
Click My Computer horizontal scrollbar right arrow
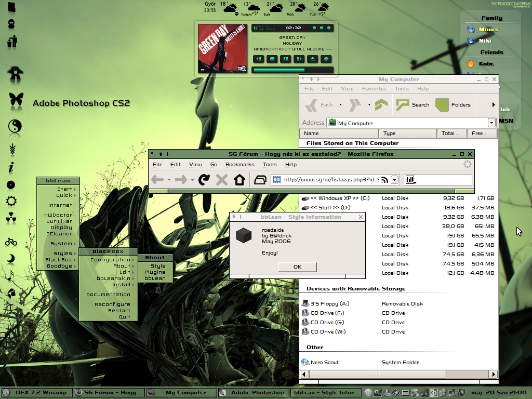coord(494,374)
